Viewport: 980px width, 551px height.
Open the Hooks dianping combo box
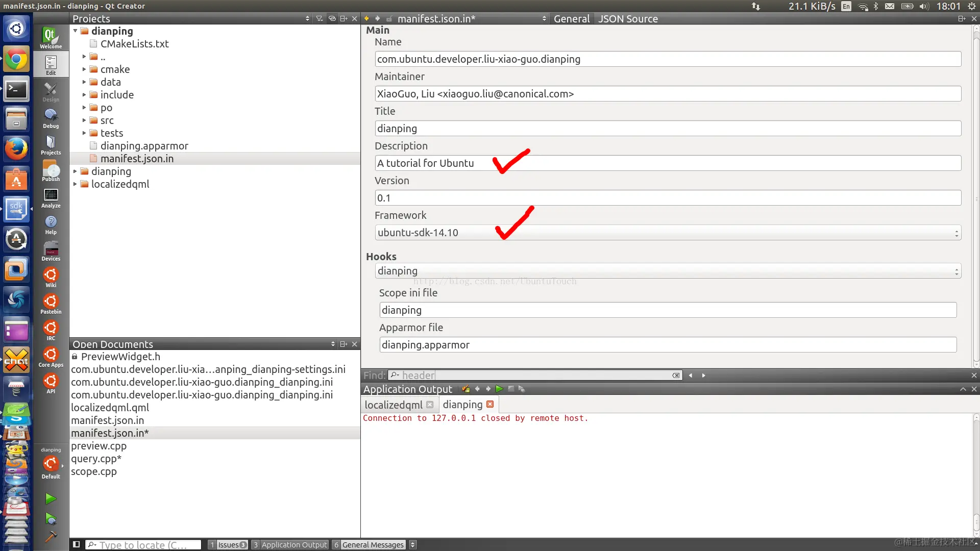pos(668,271)
